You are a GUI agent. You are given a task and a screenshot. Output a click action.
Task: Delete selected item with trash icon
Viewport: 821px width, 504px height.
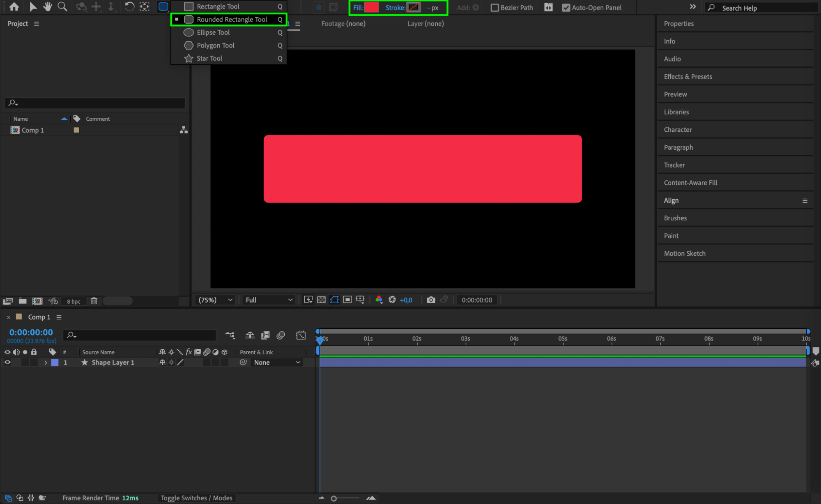pyautogui.click(x=94, y=301)
